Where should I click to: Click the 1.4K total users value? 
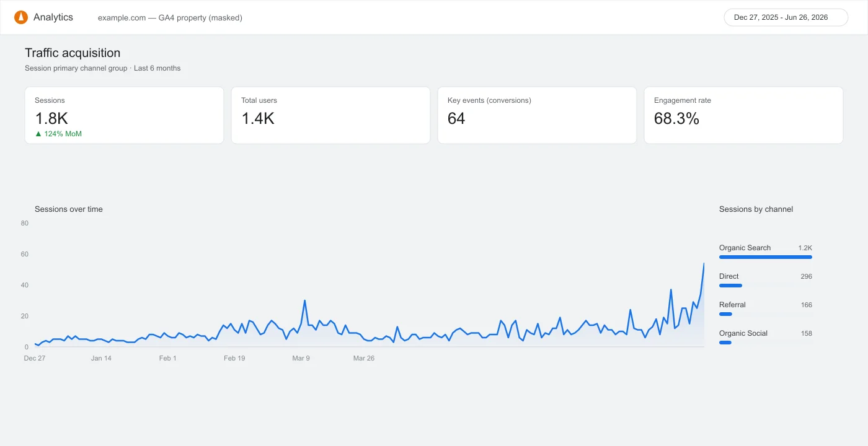pyautogui.click(x=258, y=119)
